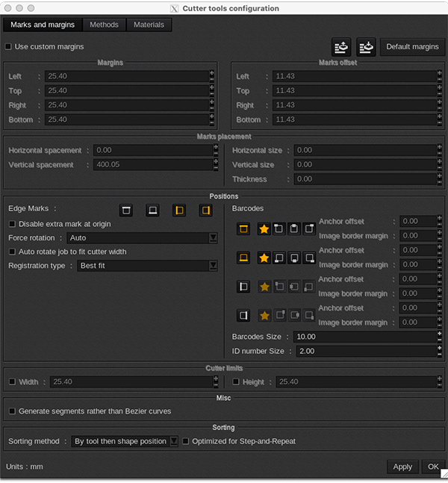Open the Materials tab
The image size is (448, 483).
pos(149,25)
